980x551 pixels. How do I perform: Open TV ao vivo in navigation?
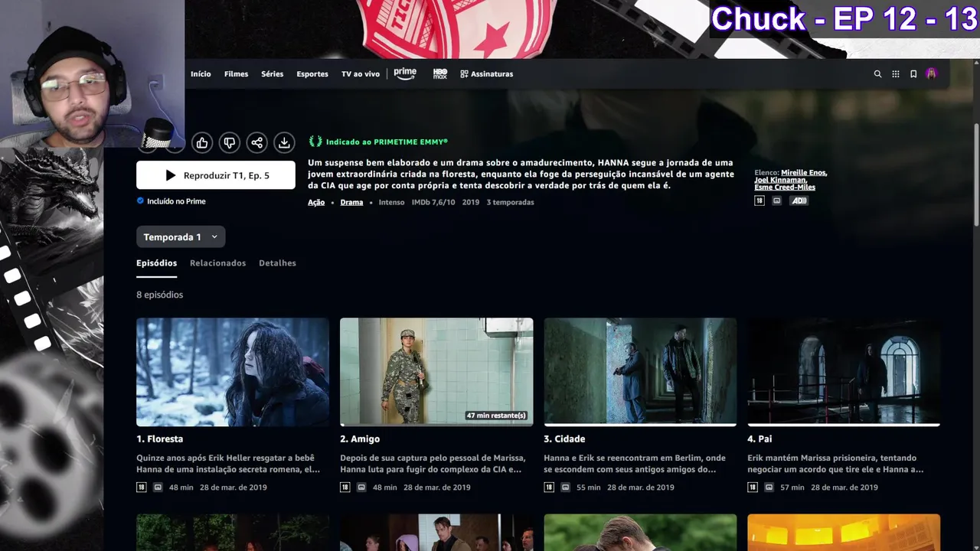point(361,74)
